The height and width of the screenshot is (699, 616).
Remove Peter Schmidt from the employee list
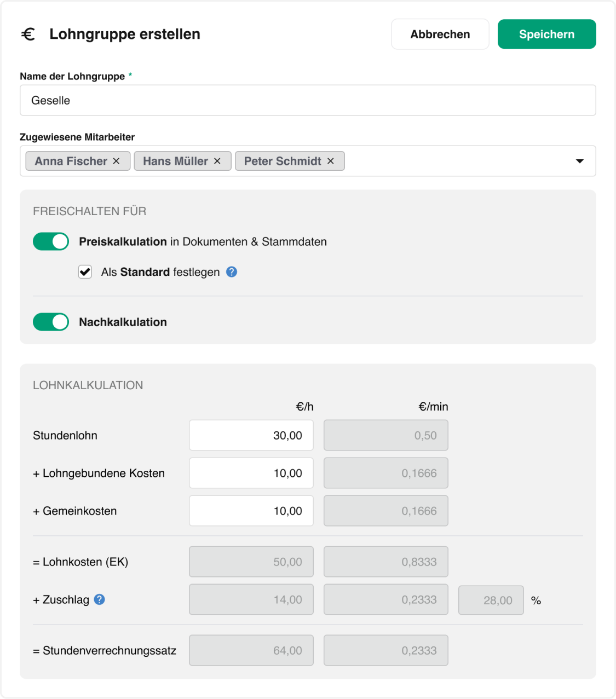331,161
